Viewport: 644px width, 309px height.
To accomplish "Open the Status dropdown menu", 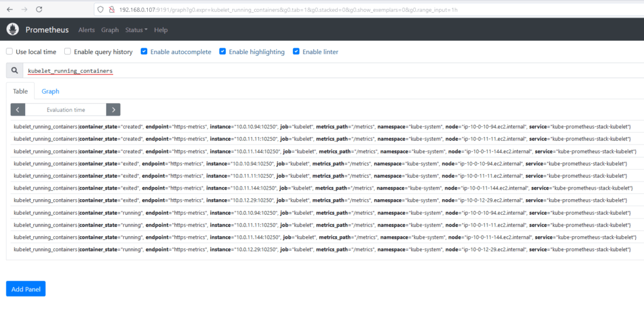I will point(136,30).
